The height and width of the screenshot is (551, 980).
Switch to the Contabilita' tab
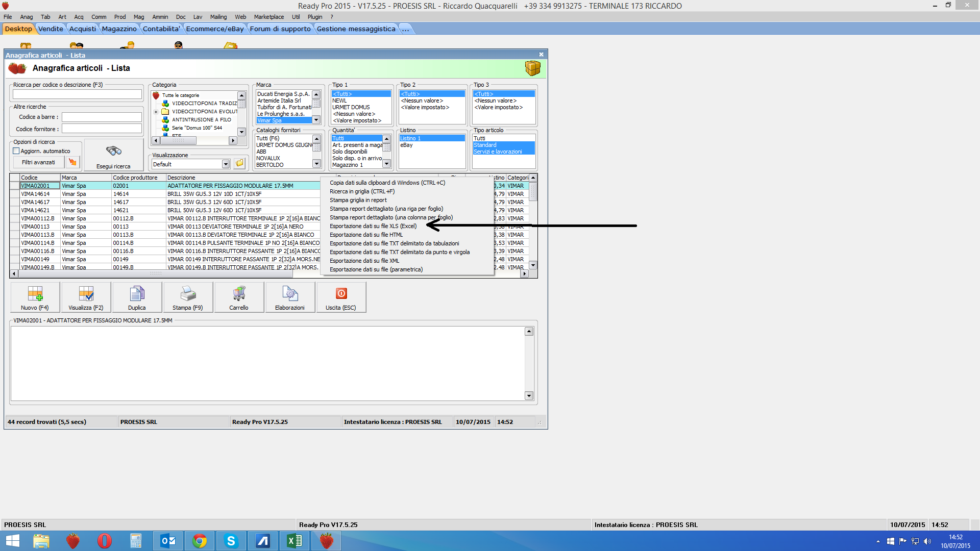[x=161, y=29]
